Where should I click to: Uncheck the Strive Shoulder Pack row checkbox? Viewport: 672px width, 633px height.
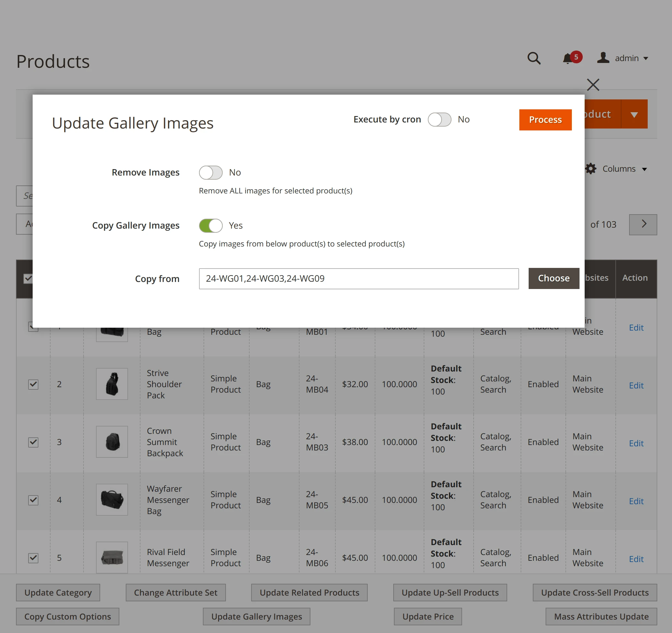pyautogui.click(x=33, y=384)
